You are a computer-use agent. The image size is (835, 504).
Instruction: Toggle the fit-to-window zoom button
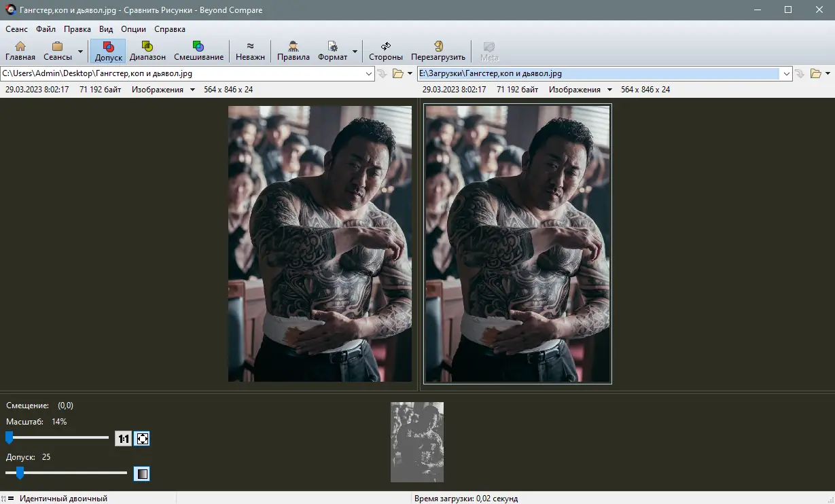pos(142,439)
